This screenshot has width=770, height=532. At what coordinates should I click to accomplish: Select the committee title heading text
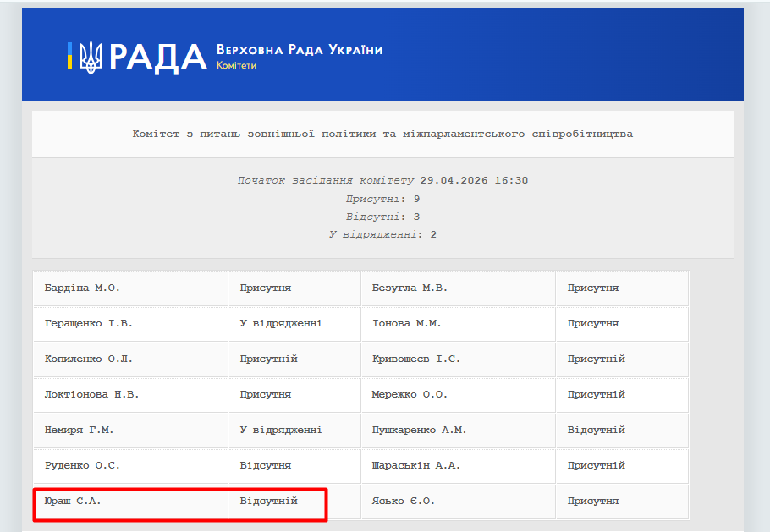pos(382,134)
